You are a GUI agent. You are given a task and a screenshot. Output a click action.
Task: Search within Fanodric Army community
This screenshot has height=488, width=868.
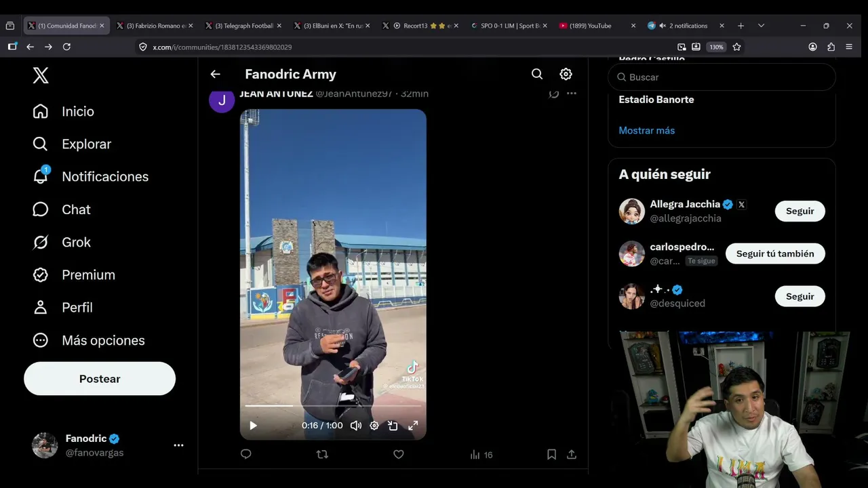point(537,74)
